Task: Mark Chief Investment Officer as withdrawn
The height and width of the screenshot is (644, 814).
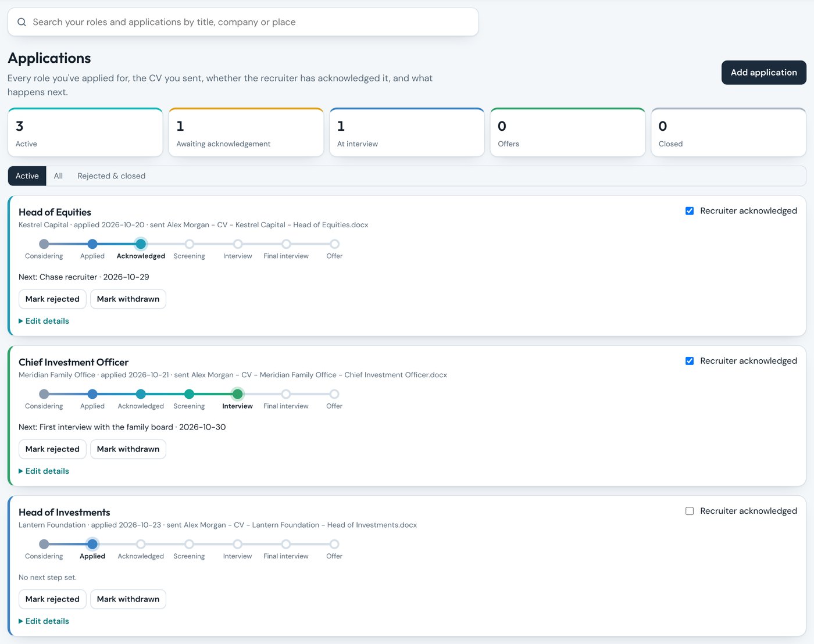Action: click(128, 449)
